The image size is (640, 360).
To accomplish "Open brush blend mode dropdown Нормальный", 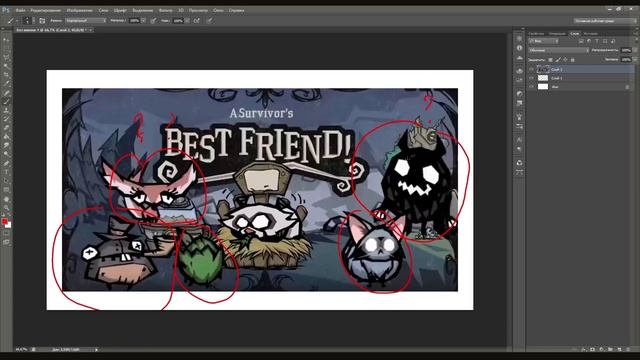I will tap(86, 20).
